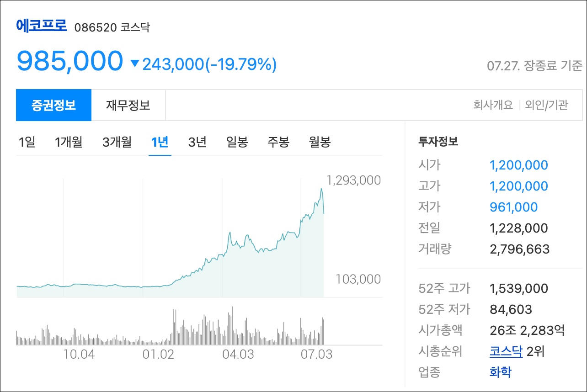Screen dimensions: 587x392
Task: Select the 1개월 chart view
Action: 69,142
